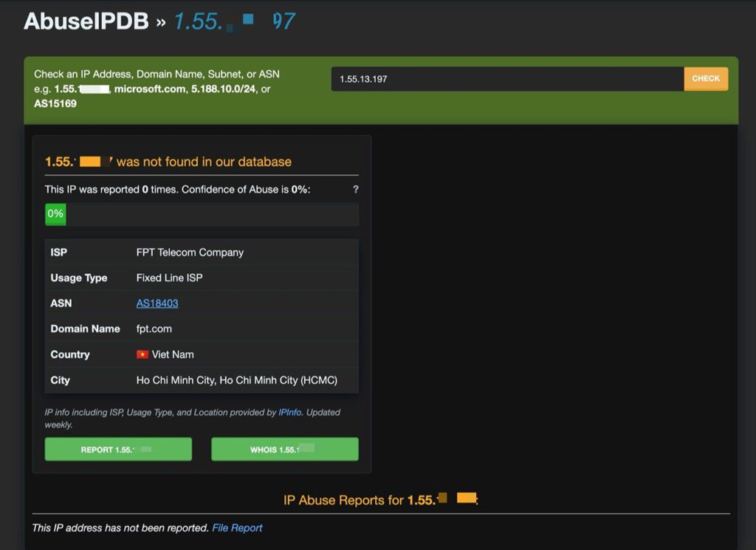Click the ASN row label
The image size is (756, 550).
[61, 303]
